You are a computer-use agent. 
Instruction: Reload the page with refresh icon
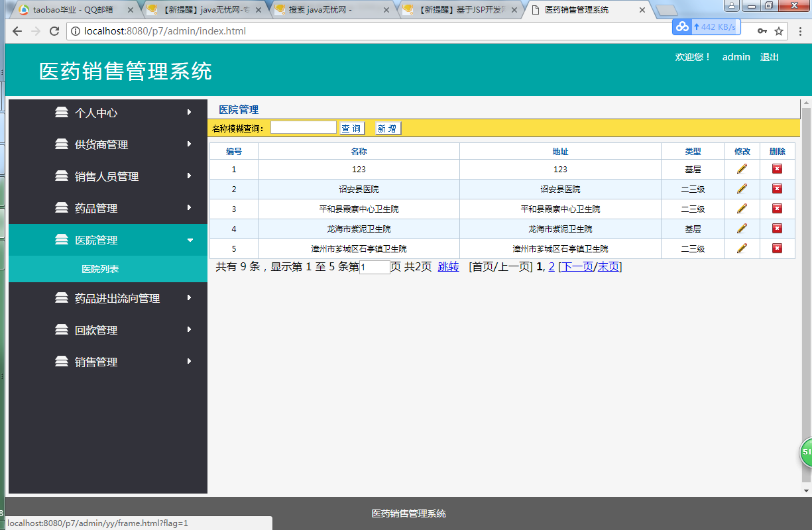(54, 31)
